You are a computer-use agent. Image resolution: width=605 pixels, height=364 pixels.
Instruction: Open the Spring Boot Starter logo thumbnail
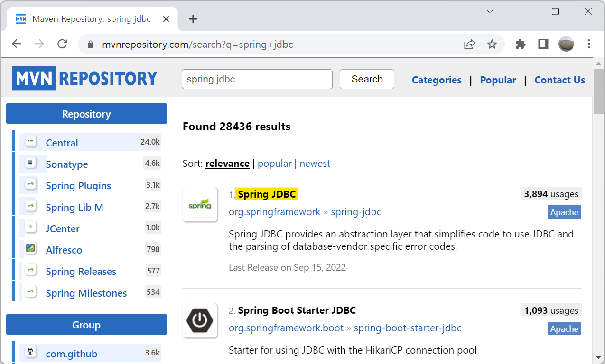[x=200, y=321]
